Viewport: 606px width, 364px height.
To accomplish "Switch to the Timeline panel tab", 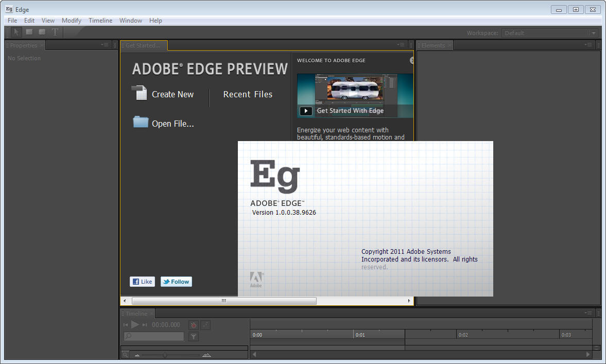I will tap(136, 314).
